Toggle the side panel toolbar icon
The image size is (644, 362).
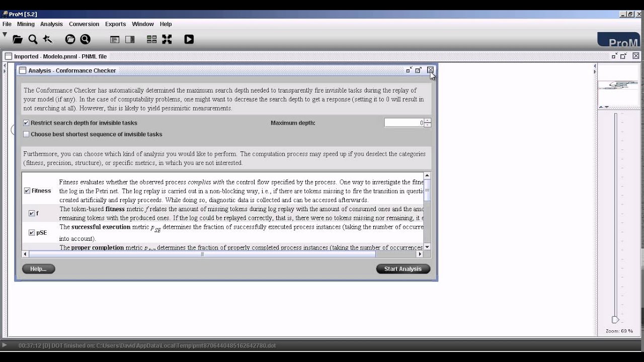[130, 40]
